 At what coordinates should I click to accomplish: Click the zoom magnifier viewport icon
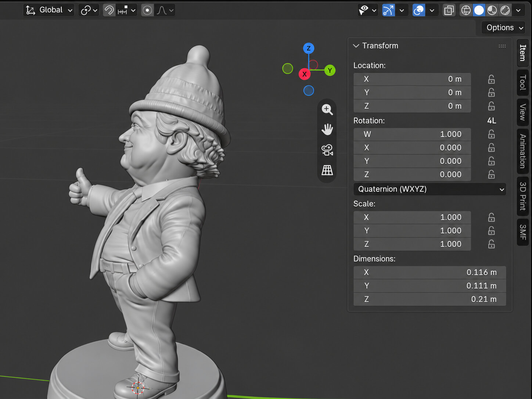pyautogui.click(x=327, y=109)
